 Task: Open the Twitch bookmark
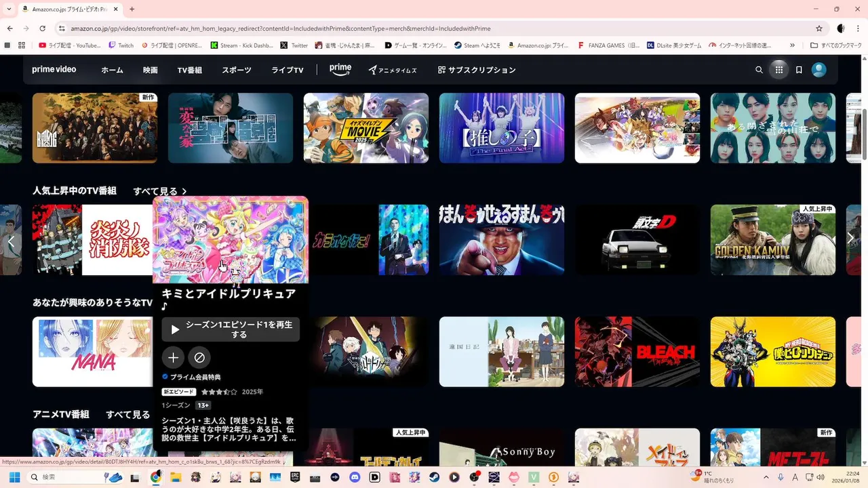(121, 45)
